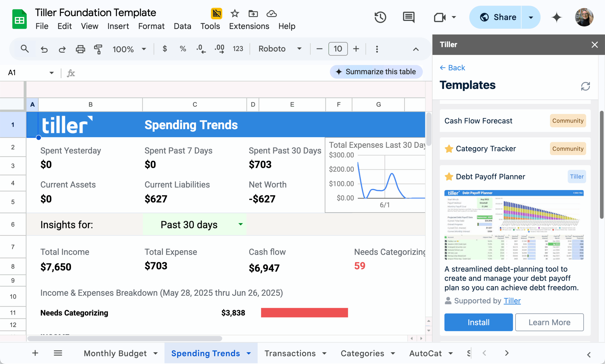Open version history clock icon
The height and width of the screenshot is (364, 605).
coord(380,17)
